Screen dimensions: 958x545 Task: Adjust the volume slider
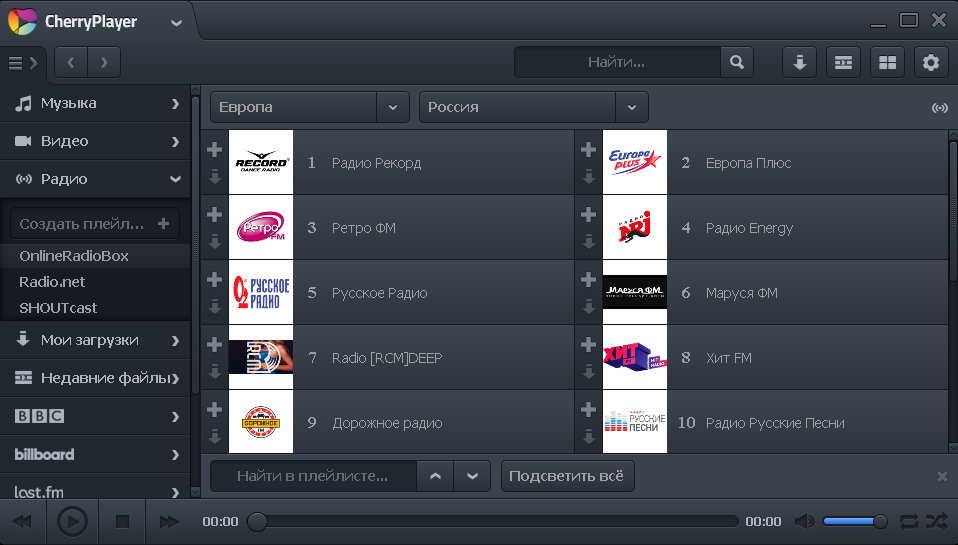[855, 522]
